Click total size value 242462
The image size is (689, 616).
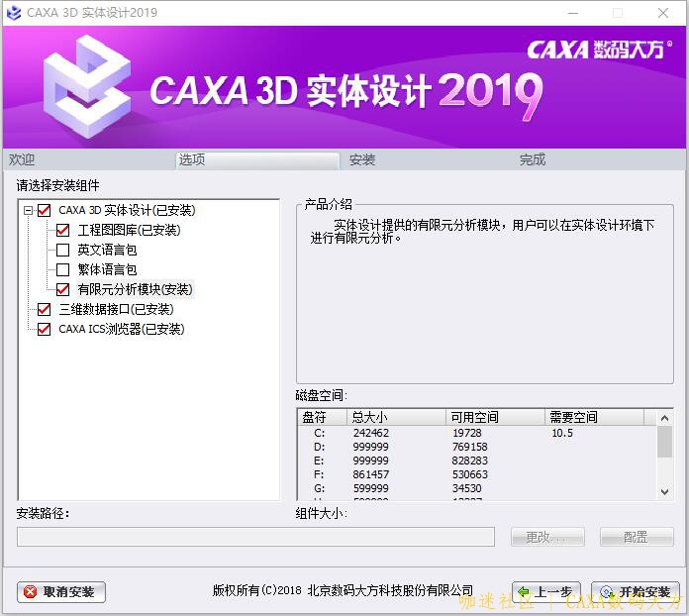coord(371,433)
